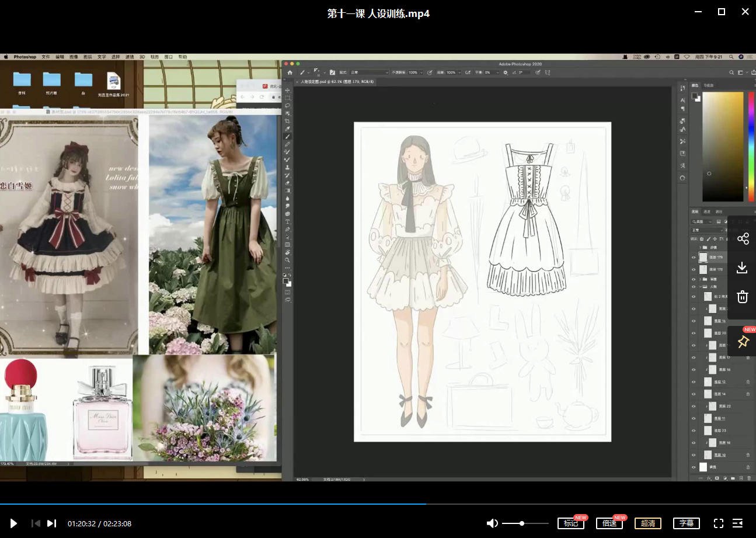Click the search icon in the Photoshop options bar
This screenshot has height=538, width=756.
[x=730, y=72]
